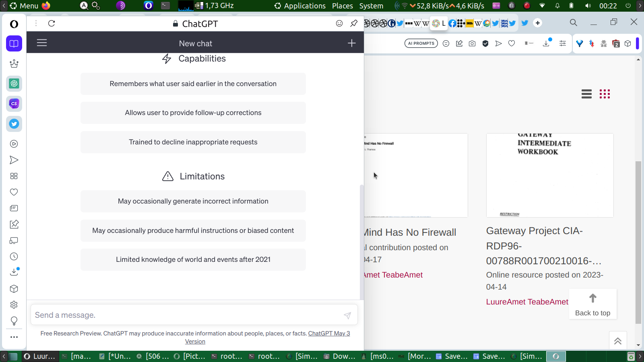Click the notification bell in system tray

tap(557, 6)
